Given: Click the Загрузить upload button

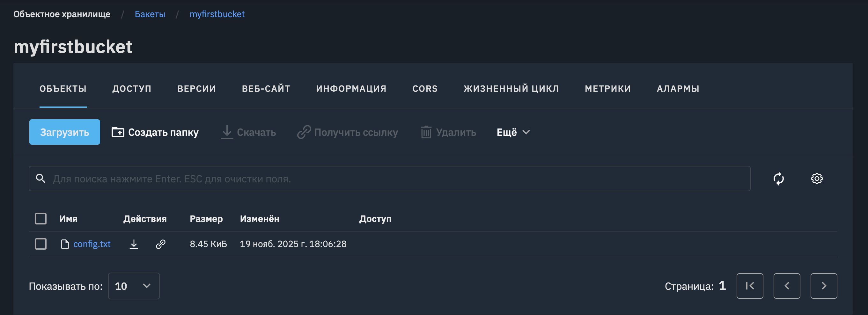Looking at the screenshot, I should point(65,132).
